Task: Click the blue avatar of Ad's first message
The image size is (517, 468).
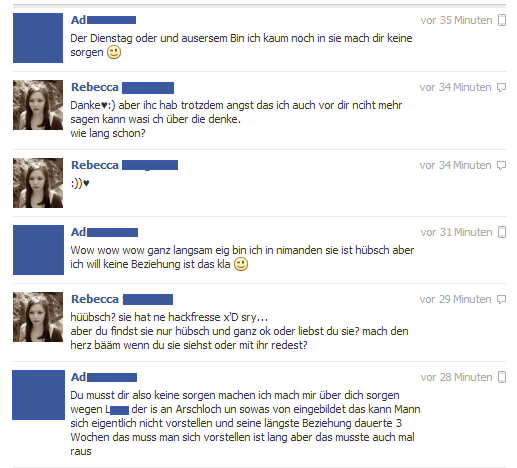Action: 38,38
